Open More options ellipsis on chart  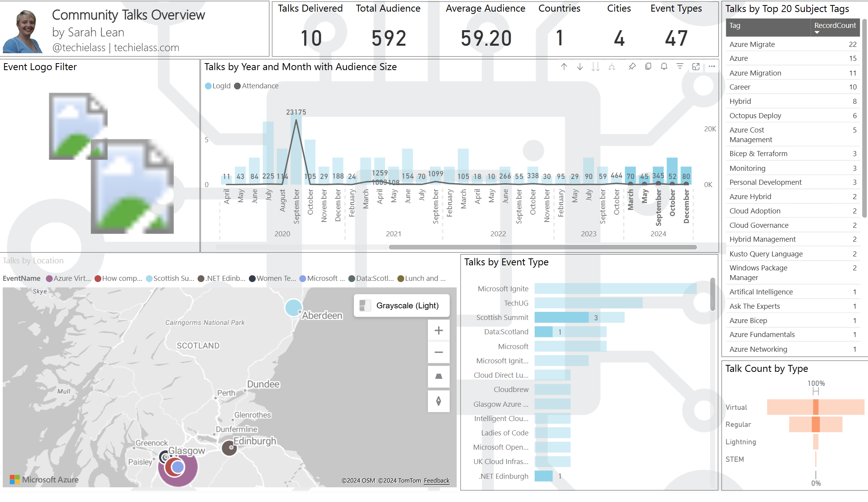(x=712, y=67)
